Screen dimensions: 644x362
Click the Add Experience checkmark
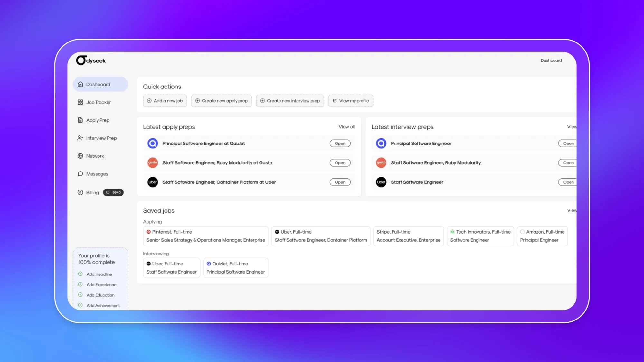point(80,284)
